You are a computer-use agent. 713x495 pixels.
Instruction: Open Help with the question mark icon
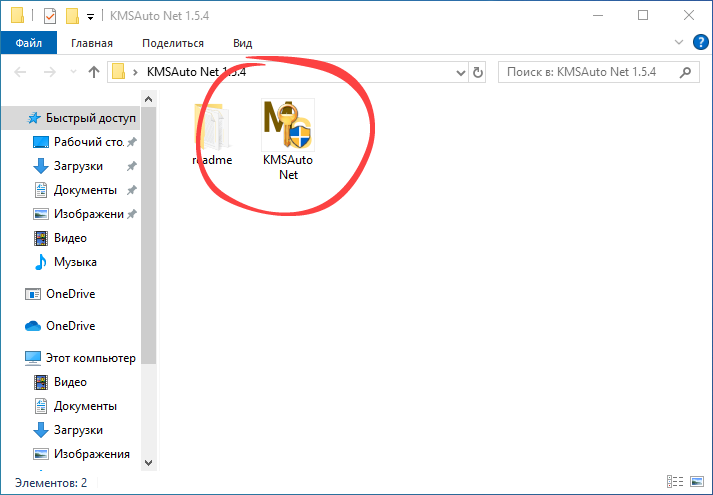point(700,43)
